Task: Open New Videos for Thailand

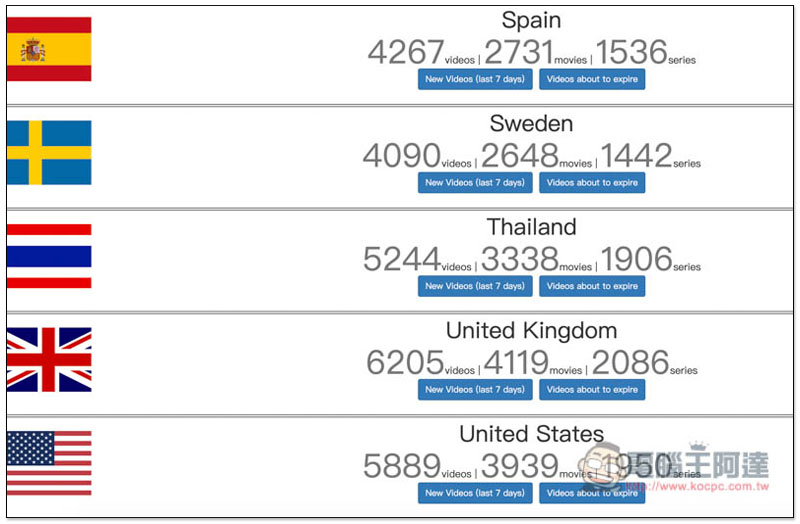Action: pyautogui.click(x=475, y=286)
